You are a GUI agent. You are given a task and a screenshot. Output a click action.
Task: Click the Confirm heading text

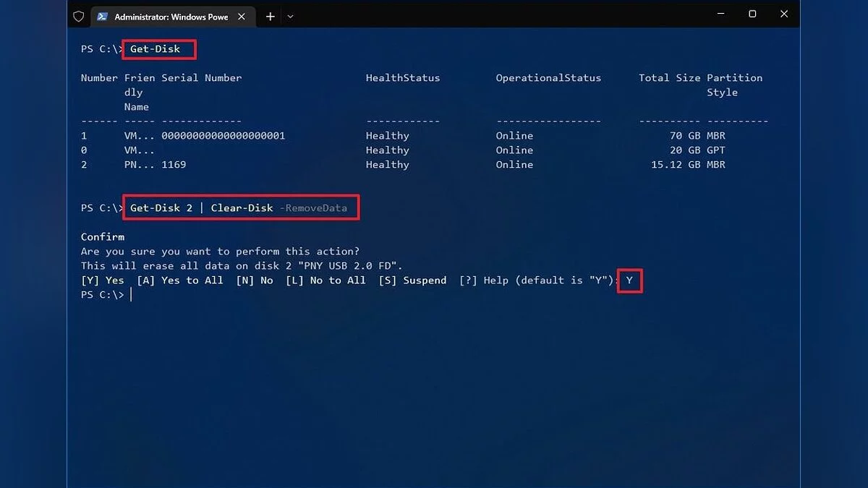click(x=103, y=237)
